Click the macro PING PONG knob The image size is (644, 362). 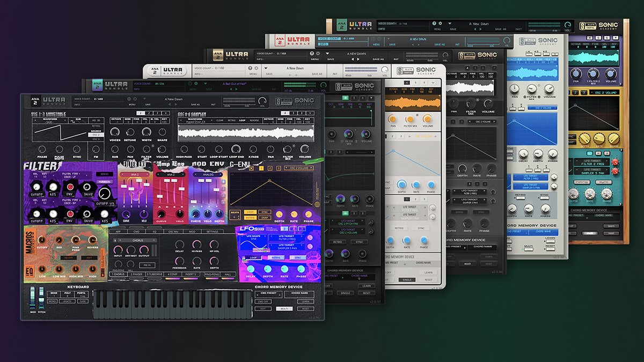pos(77,239)
